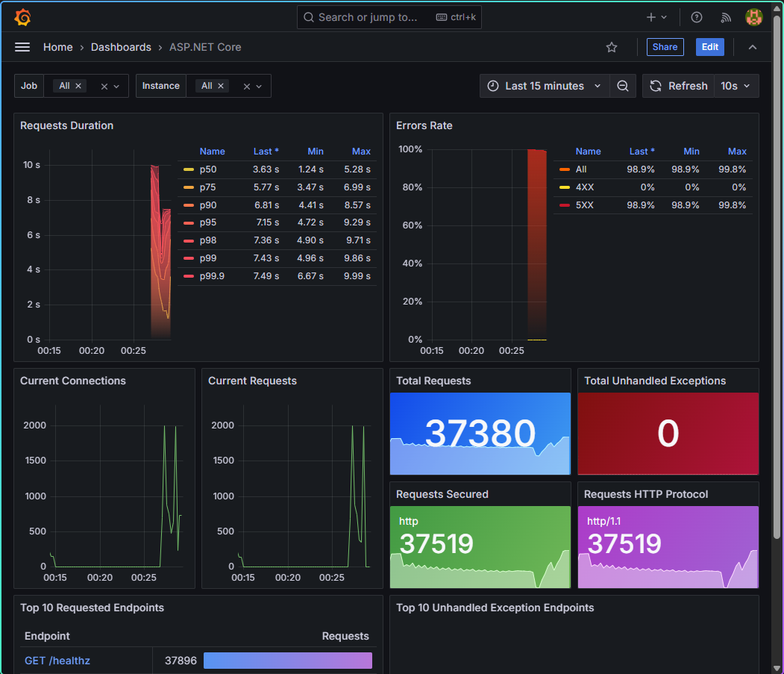Click the circular refresh arrows icon
This screenshot has height=674, width=784.
point(655,86)
